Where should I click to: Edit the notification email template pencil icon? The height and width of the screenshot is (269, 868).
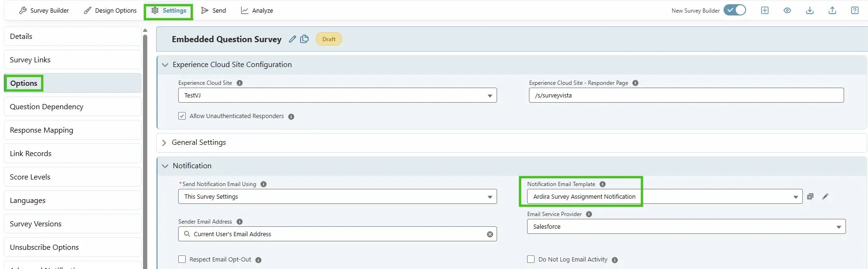pos(825,196)
